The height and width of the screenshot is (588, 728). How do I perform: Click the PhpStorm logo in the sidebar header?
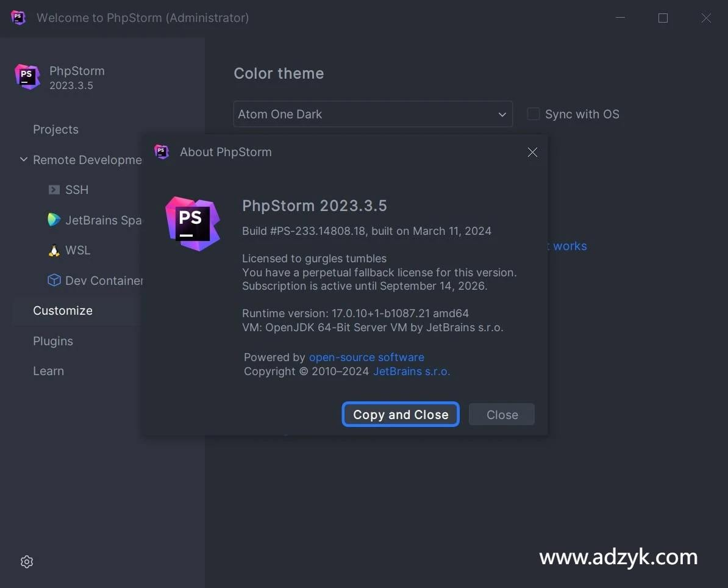(27, 77)
